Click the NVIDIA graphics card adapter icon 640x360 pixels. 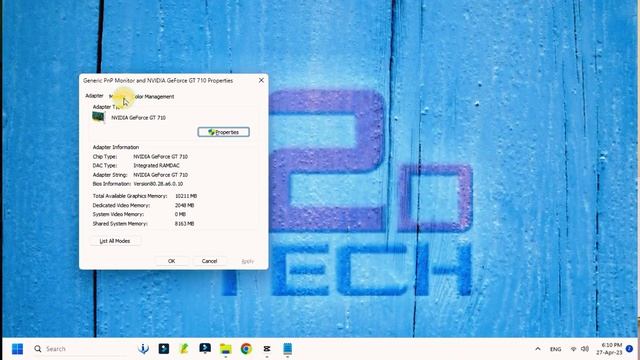pos(98,117)
